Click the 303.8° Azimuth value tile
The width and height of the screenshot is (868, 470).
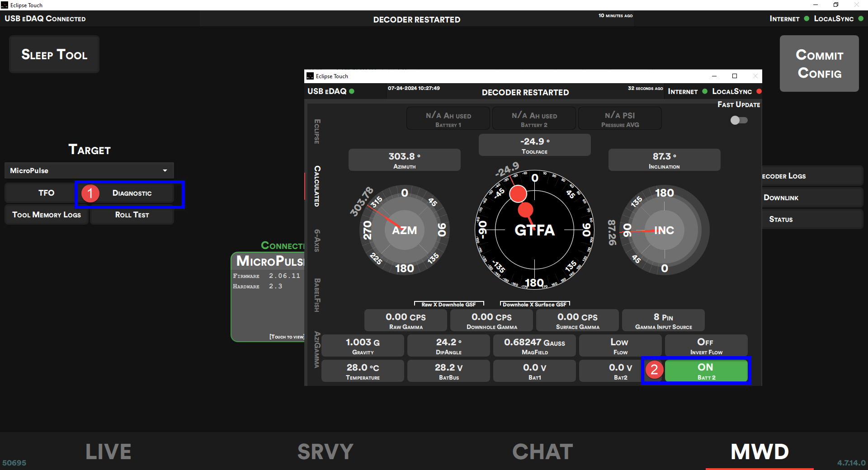(x=404, y=160)
